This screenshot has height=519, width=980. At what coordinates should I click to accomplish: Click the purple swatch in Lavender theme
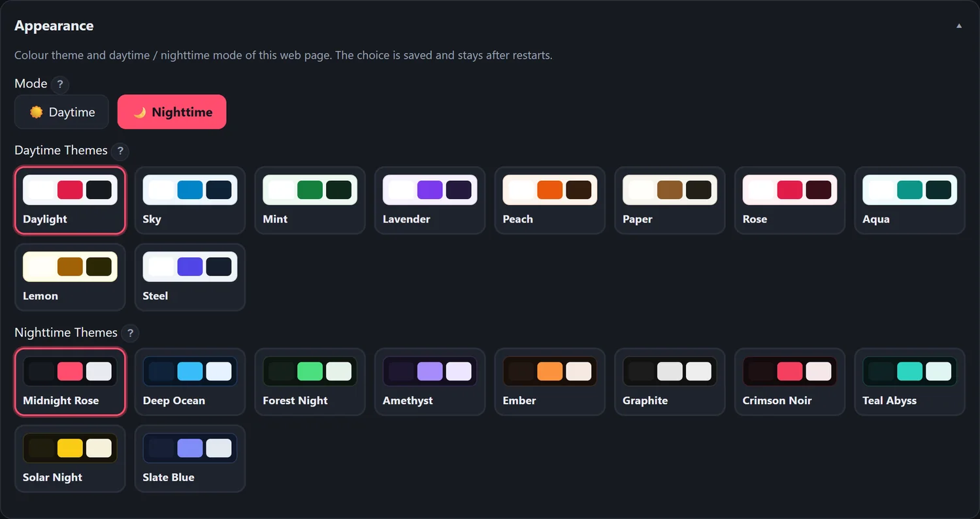click(x=430, y=190)
